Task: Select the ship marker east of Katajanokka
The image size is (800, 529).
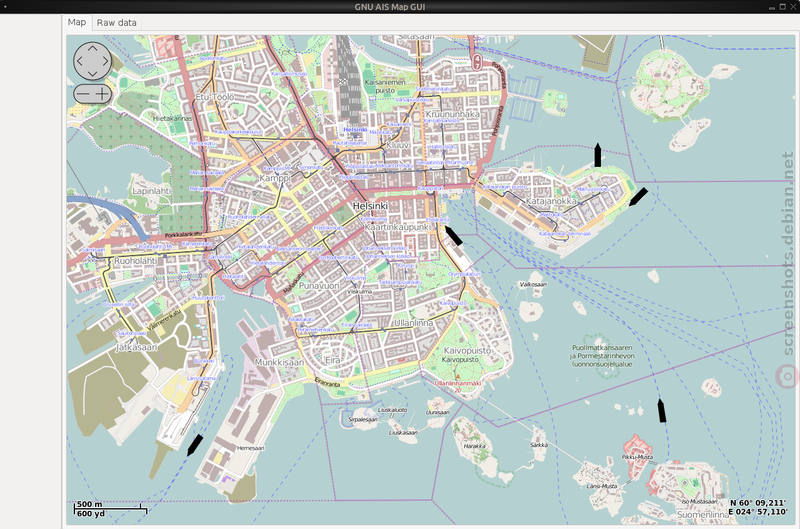Action: (x=638, y=196)
